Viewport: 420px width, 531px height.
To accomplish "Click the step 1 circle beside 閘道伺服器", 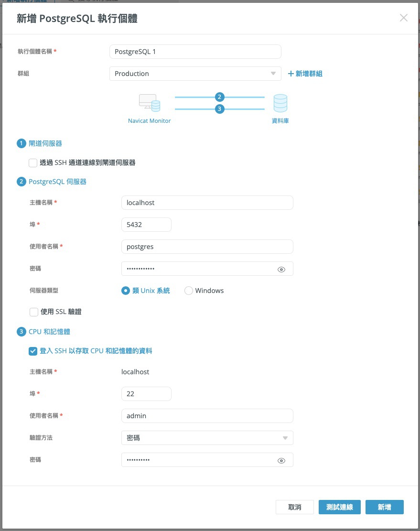I will 21,143.
